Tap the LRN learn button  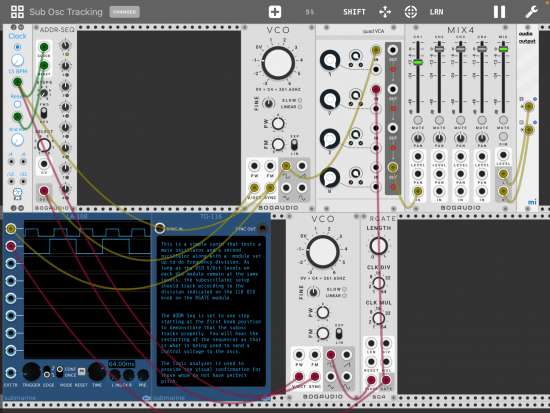click(436, 12)
